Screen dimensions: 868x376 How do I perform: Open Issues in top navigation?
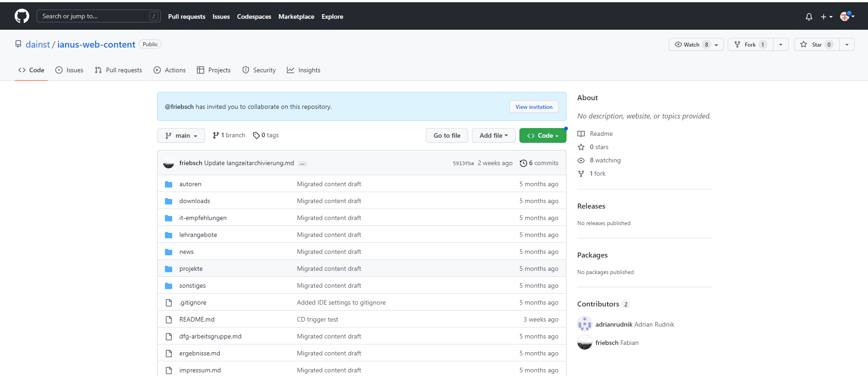tap(221, 16)
